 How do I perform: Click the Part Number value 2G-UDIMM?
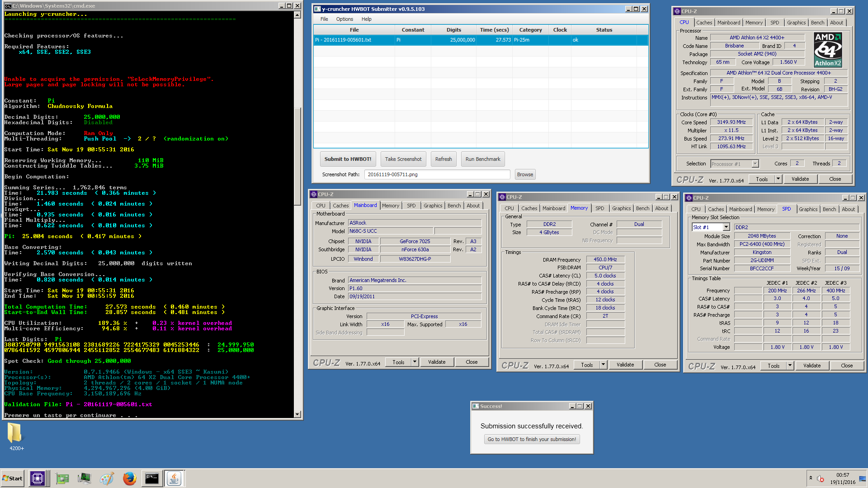[762, 261]
